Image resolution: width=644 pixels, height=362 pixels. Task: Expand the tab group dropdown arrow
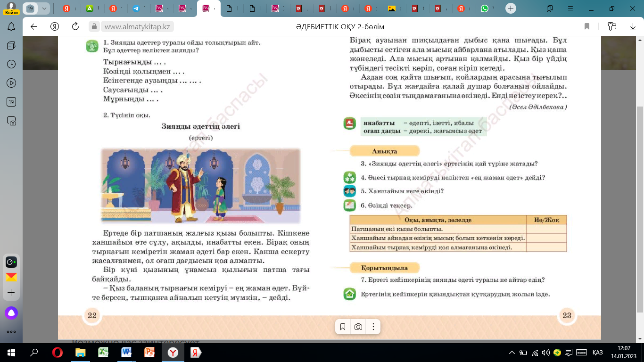point(45,8)
